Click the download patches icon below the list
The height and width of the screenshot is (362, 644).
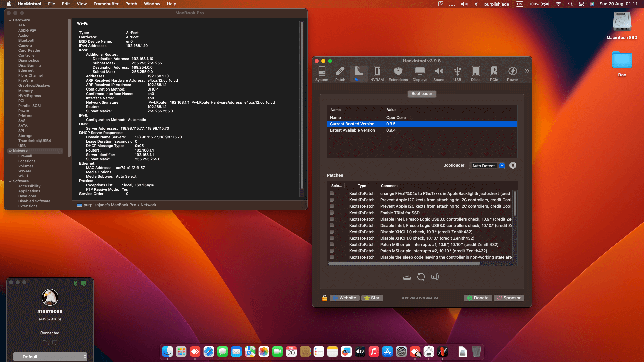tap(407, 277)
